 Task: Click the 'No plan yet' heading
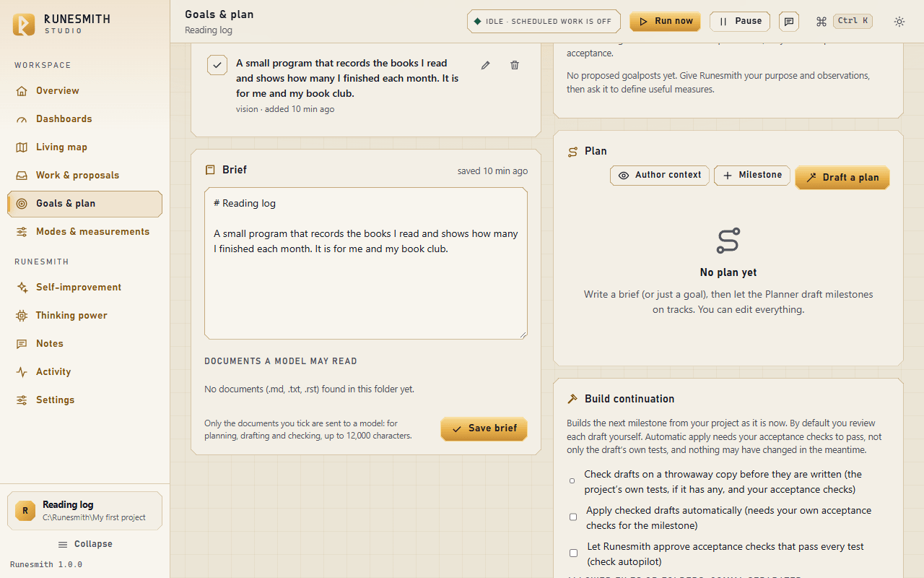(x=728, y=272)
